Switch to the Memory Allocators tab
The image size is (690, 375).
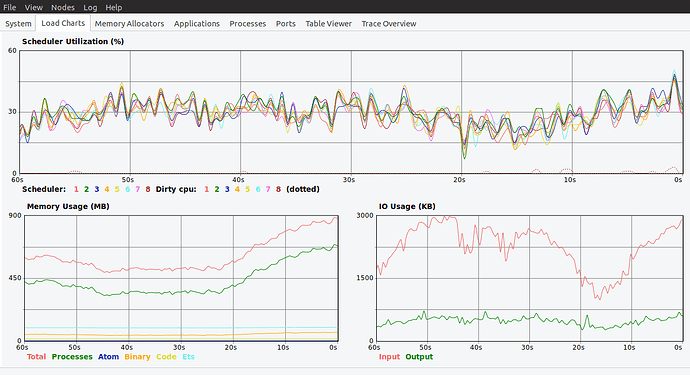[129, 24]
